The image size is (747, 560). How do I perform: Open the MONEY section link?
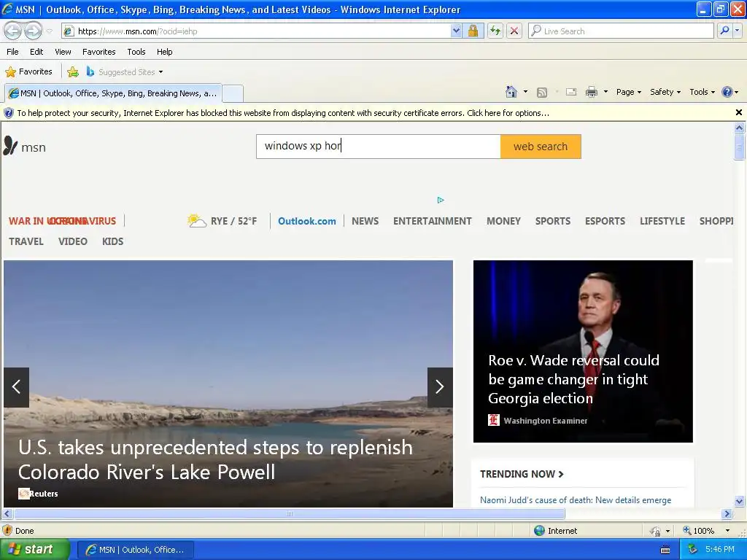503,221
